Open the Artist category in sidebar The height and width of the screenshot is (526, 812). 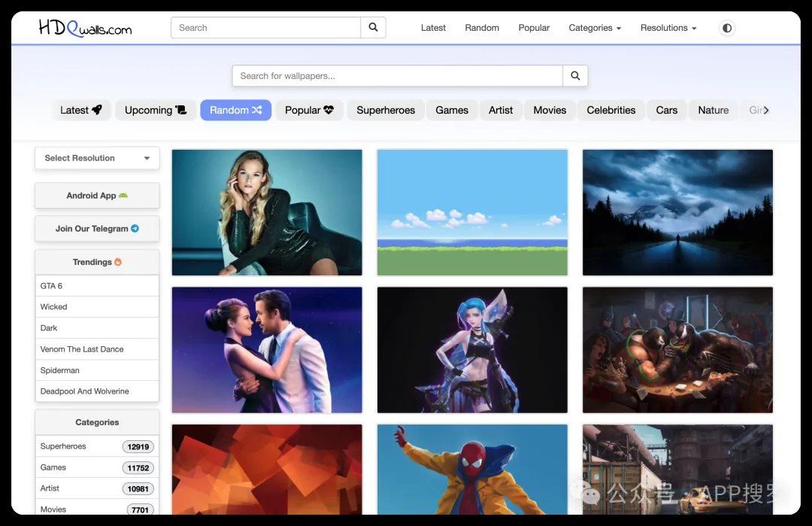pyautogui.click(x=97, y=488)
